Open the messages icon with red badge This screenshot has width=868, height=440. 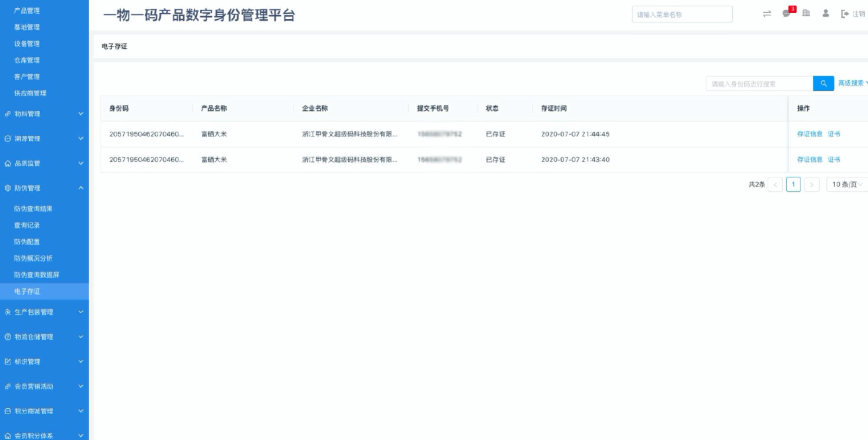coord(786,14)
